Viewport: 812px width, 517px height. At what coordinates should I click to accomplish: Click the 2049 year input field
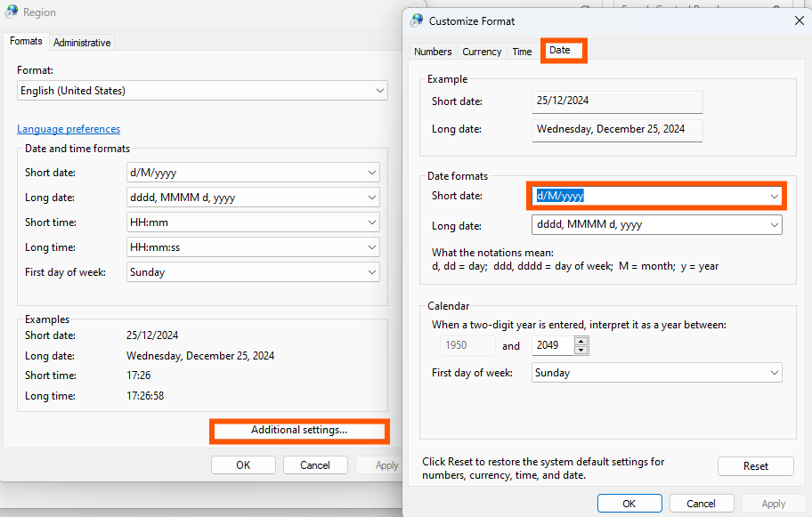(x=553, y=345)
